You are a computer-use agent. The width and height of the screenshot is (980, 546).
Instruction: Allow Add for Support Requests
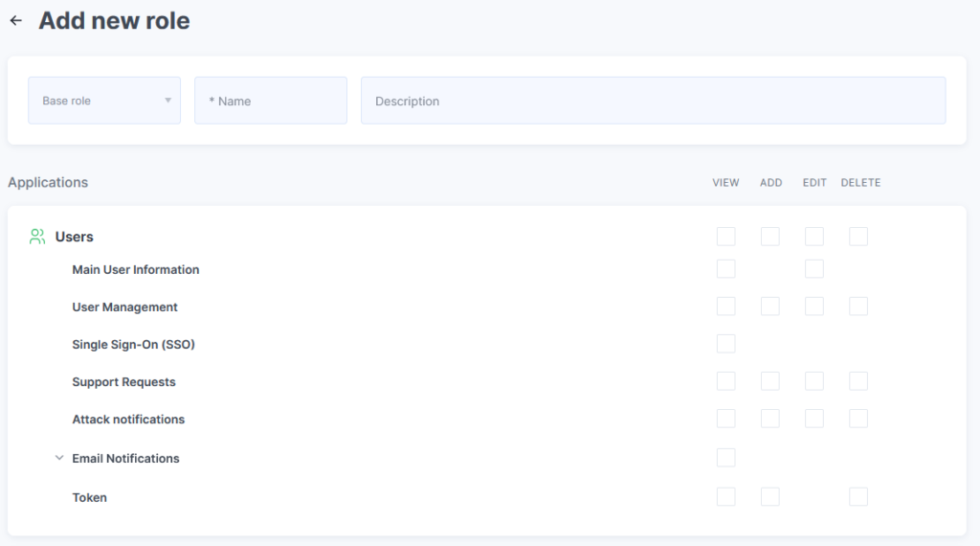[x=770, y=381]
